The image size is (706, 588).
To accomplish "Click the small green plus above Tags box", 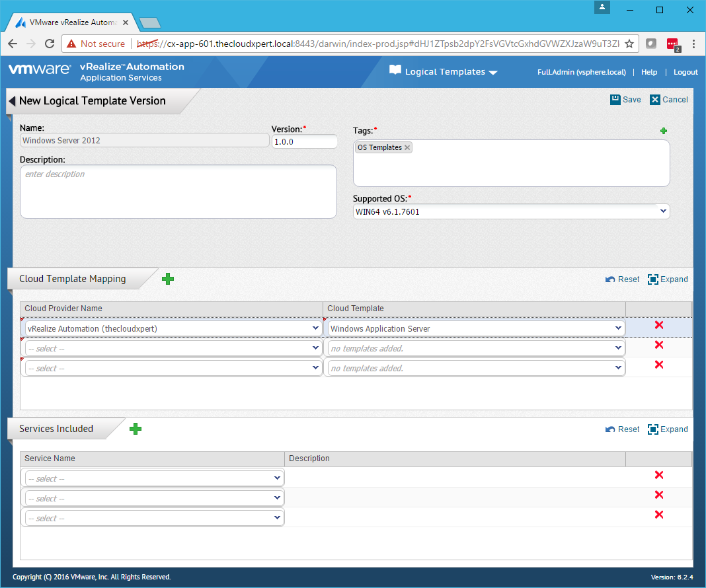I will tap(664, 131).
